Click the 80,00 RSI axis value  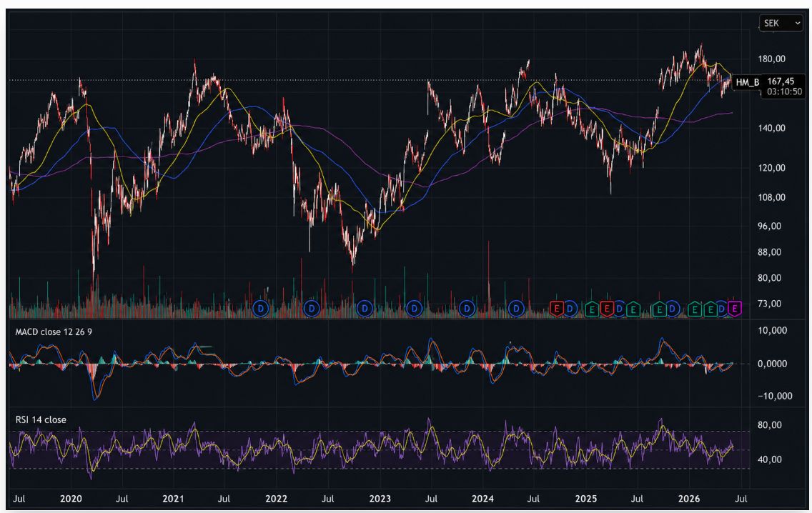click(x=770, y=425)
